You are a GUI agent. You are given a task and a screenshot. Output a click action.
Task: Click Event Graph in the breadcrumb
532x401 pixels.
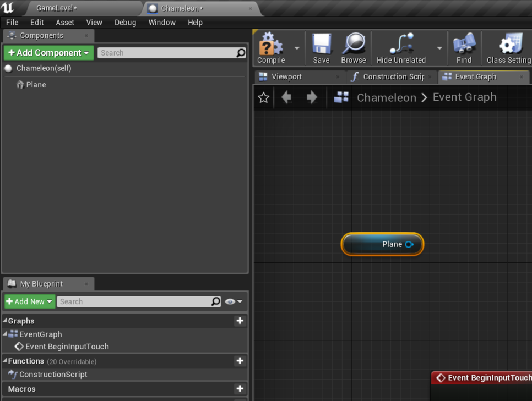(x=464, y=97)
